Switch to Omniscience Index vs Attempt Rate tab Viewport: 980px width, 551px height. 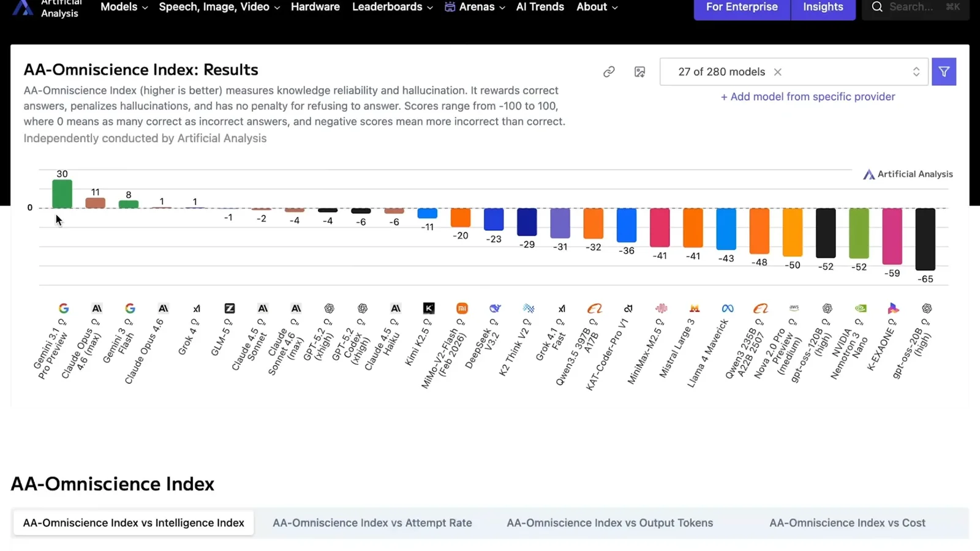(372, 523)
